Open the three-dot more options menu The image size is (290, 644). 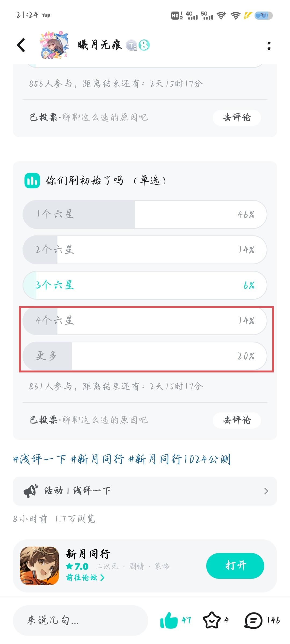(269, 46)
